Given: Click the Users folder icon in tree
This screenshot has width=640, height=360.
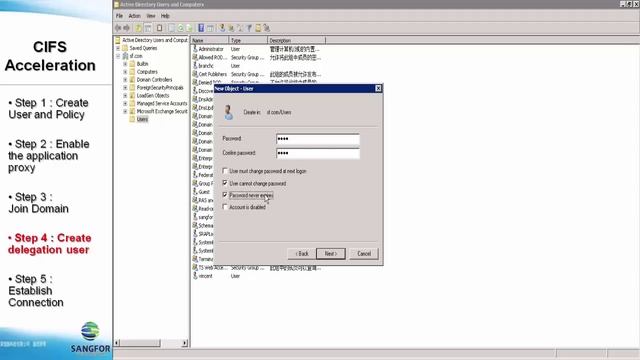Looking at the screenshot, I should point(132,119).
